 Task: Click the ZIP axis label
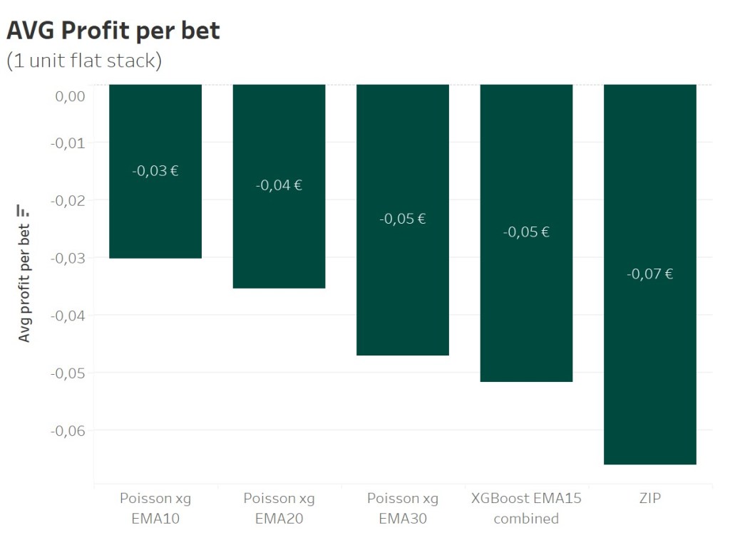649,499
